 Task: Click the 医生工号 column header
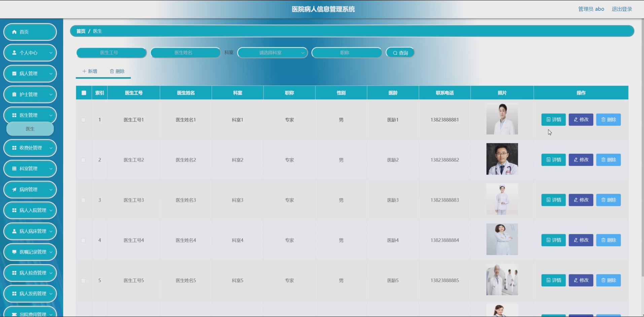coord(134,93)
